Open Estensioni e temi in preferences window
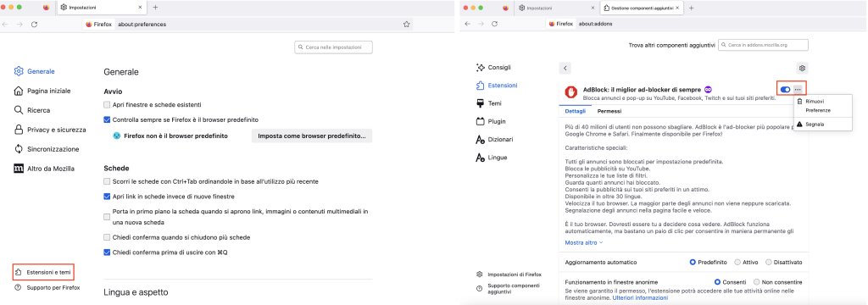This screenshot has height=305, width=868. click(x=43, y=272)
